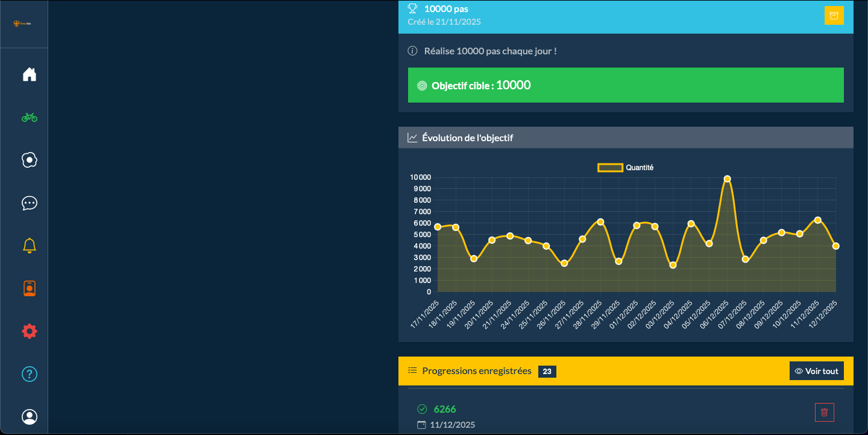Click the 03/12/2025 lowest data point
This screenshot has height=435, width=868.
(673, 265)
